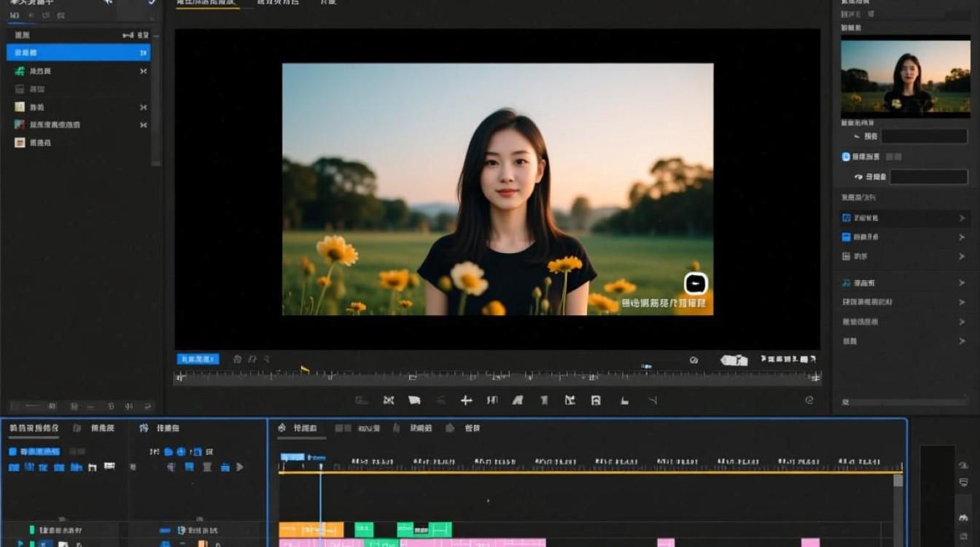Image resolution: width=980 pixels, height=547 pixels.
Task: Select the yellow marker on the preview ruler
Action: 305,371
